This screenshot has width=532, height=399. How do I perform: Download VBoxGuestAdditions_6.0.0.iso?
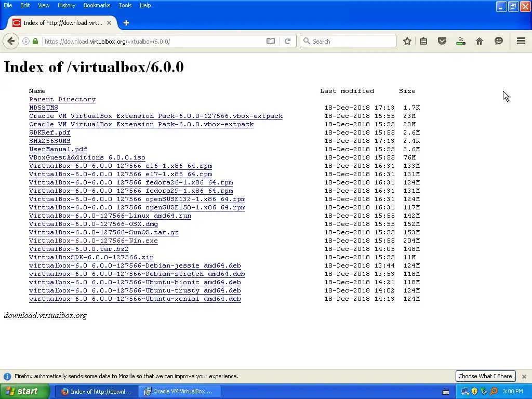click(87, 157)
